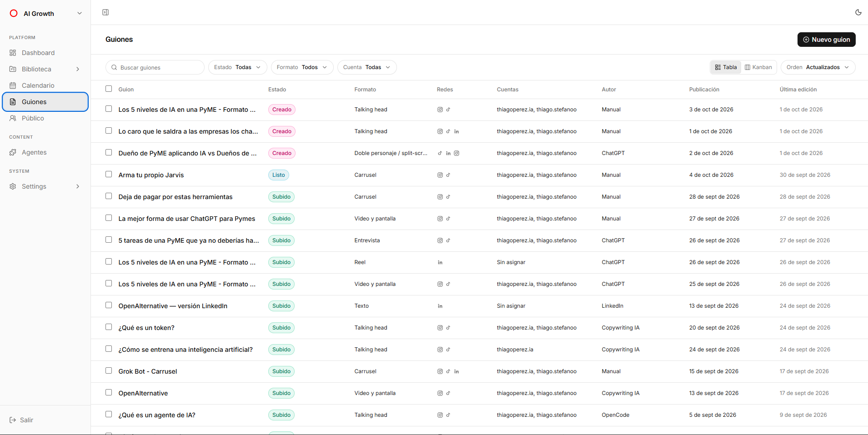Screen dimensions: 868x435
Task: Open the Estado Todas filter dropdown
Action: click(x=238, y=67)
